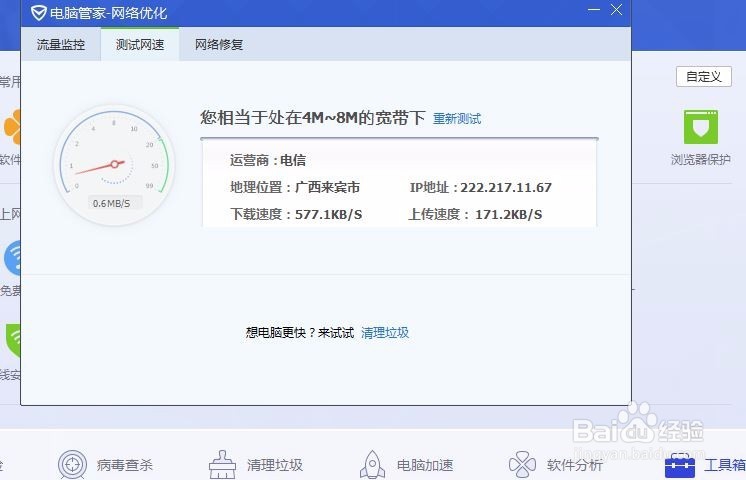Viewport: 746px width, 480px height.
Task: Click the 清理垃圾 broom icon at bottom
Action: 222,465
